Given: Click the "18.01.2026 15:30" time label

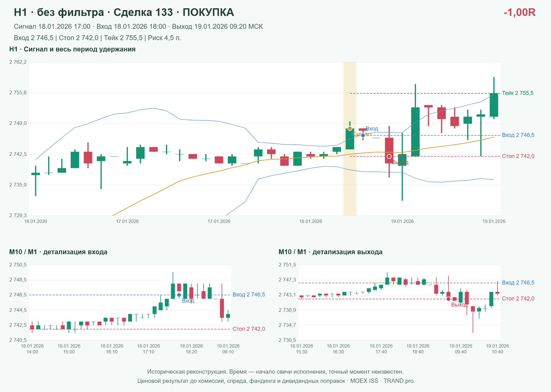Looking at the screenshot, I should [302, 349].
